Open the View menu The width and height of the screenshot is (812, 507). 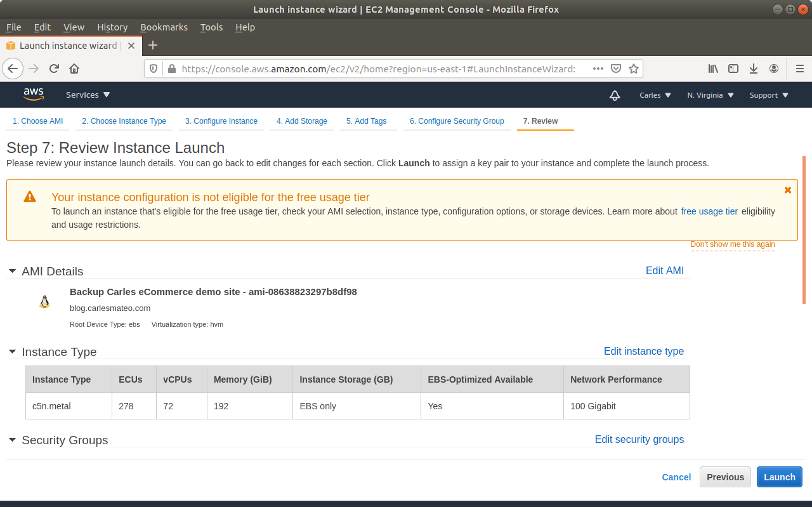74,27
